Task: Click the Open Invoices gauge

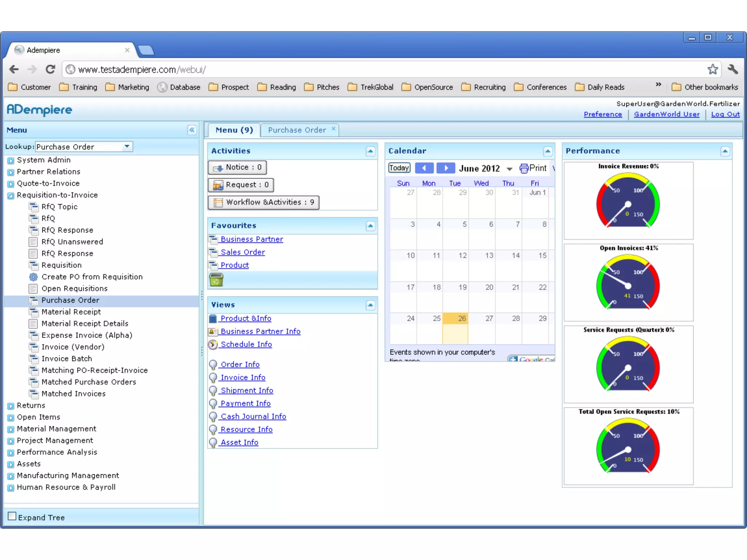Action: coord(628,282)
